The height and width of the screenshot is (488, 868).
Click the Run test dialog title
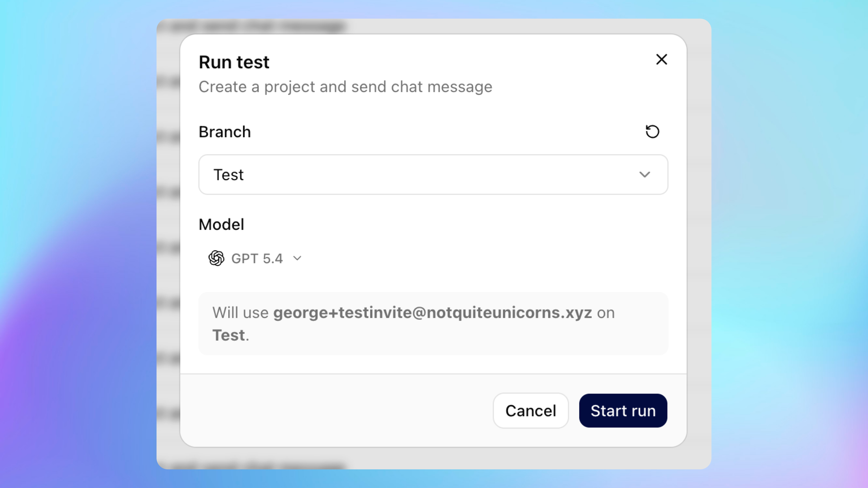pyautogui.click(x=234, y=62)
